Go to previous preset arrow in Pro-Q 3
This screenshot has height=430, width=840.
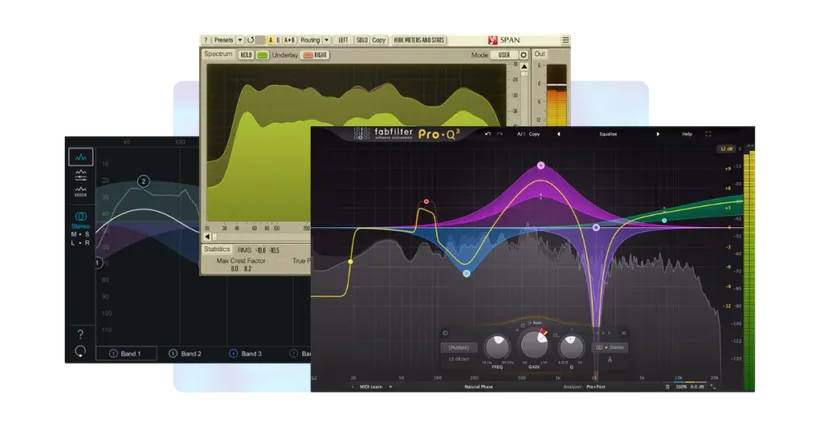[558, 134]
